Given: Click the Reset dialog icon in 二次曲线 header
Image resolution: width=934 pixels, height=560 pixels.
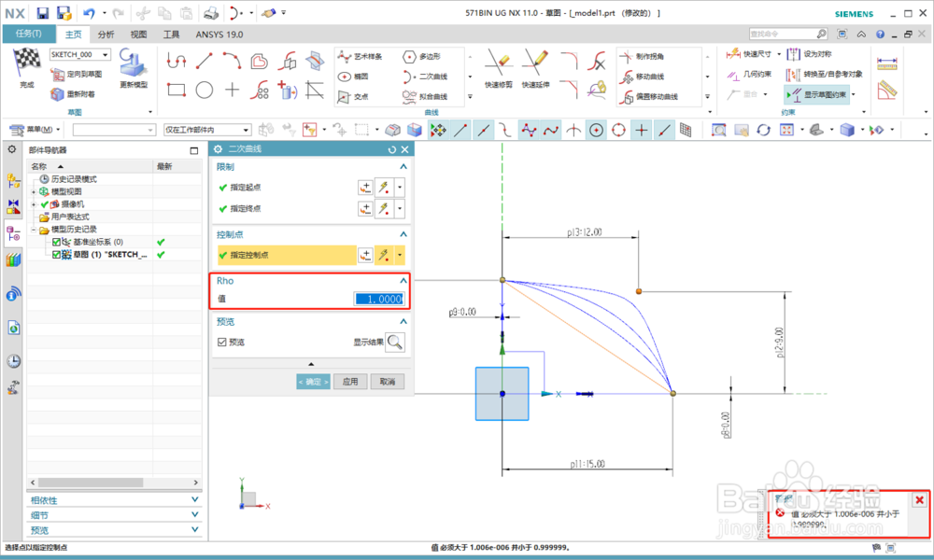Looking at the screenshot, I should (391, 149).
